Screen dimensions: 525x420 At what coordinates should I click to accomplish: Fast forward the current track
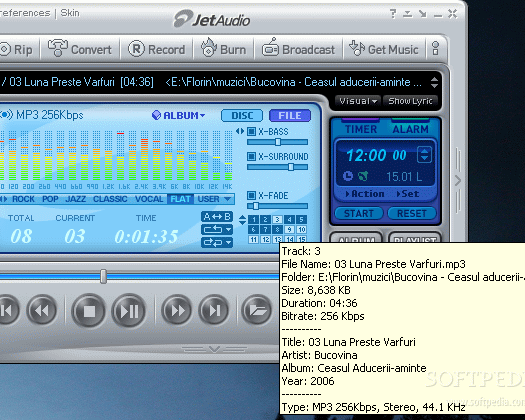(x=176, y=310)
